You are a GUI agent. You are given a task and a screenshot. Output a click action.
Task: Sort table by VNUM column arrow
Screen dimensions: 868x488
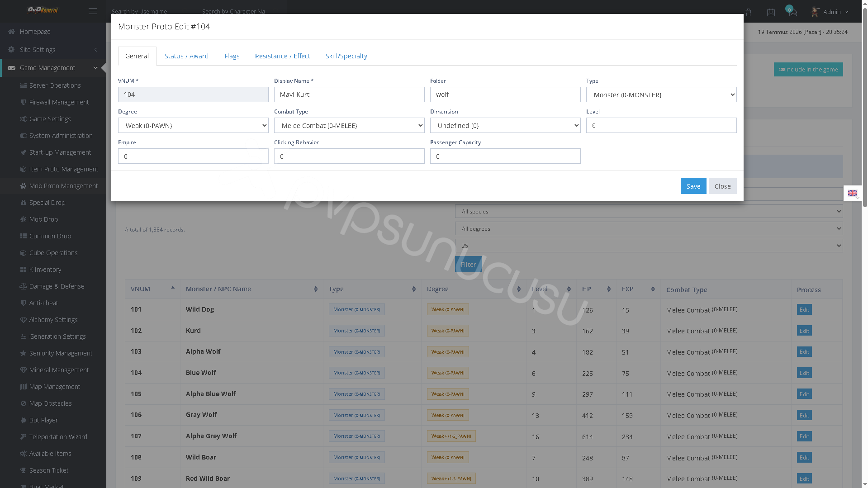point(172,289)
